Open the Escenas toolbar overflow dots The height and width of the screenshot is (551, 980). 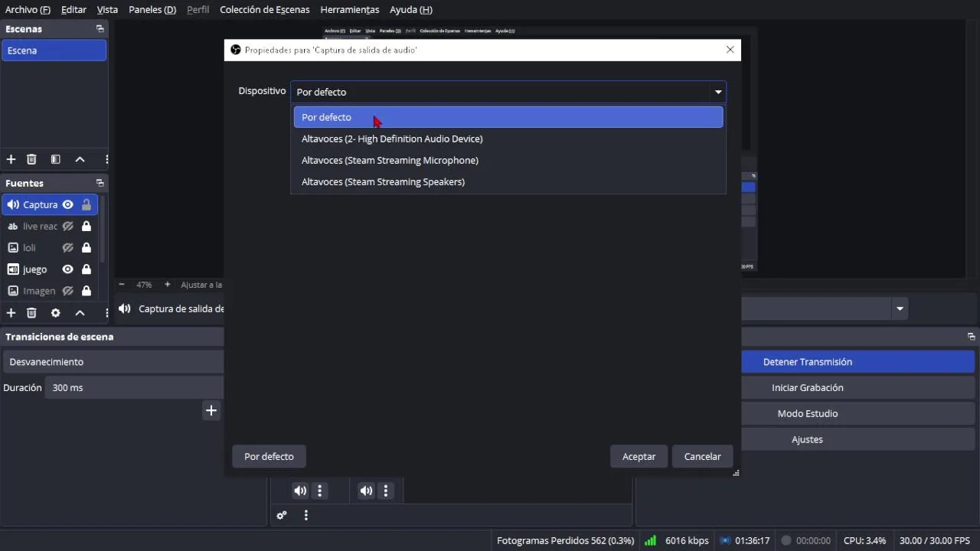(106, 159)
